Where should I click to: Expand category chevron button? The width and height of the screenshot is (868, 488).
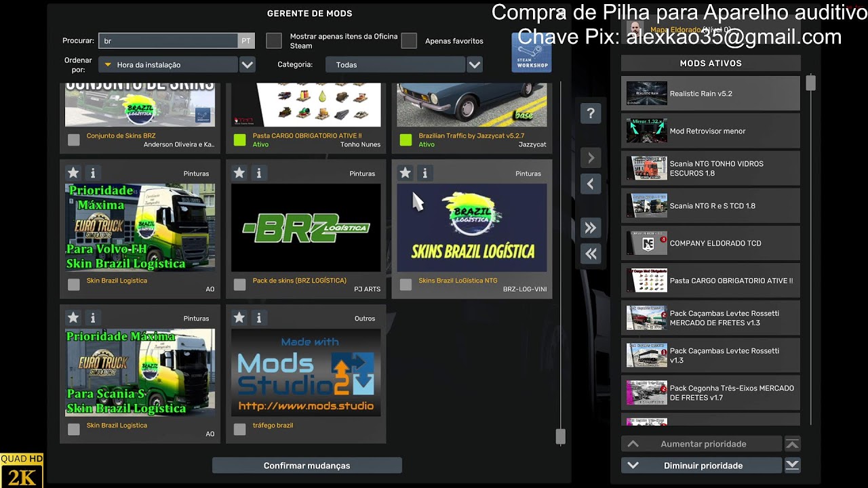coord(475,65)
